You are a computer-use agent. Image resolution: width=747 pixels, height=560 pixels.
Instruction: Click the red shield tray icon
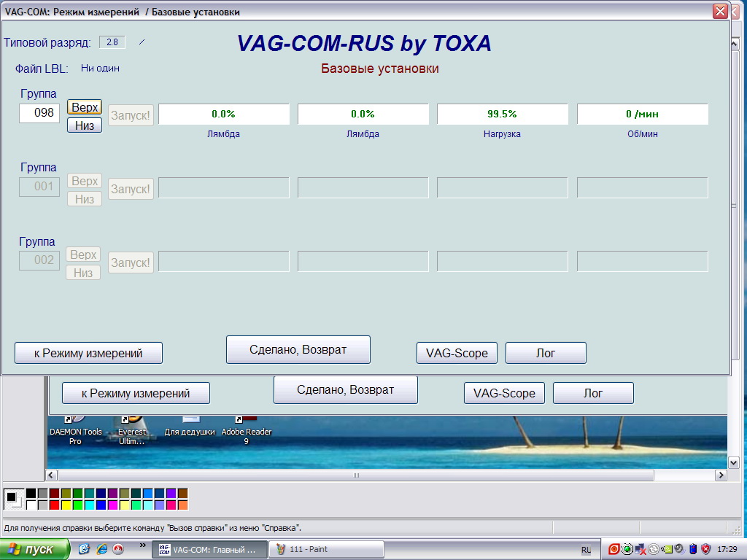(x=705, y=549)
